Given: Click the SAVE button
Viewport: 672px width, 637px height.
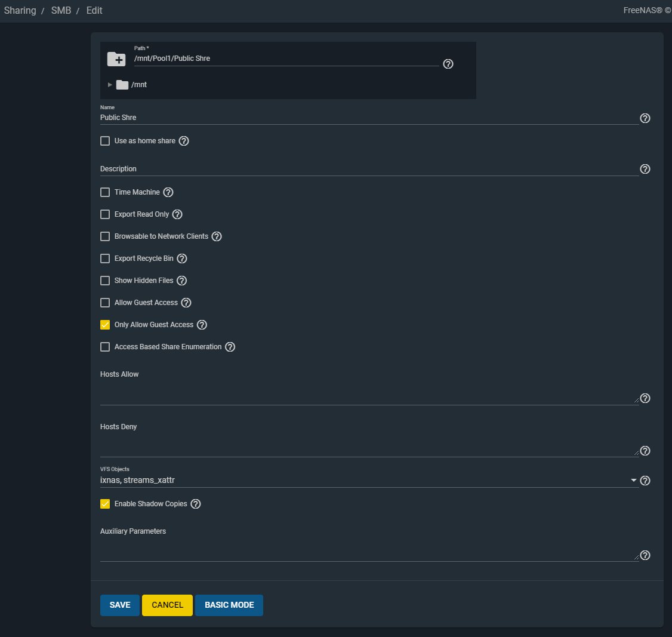Looking at the screenshot, I should pos(119,605).
